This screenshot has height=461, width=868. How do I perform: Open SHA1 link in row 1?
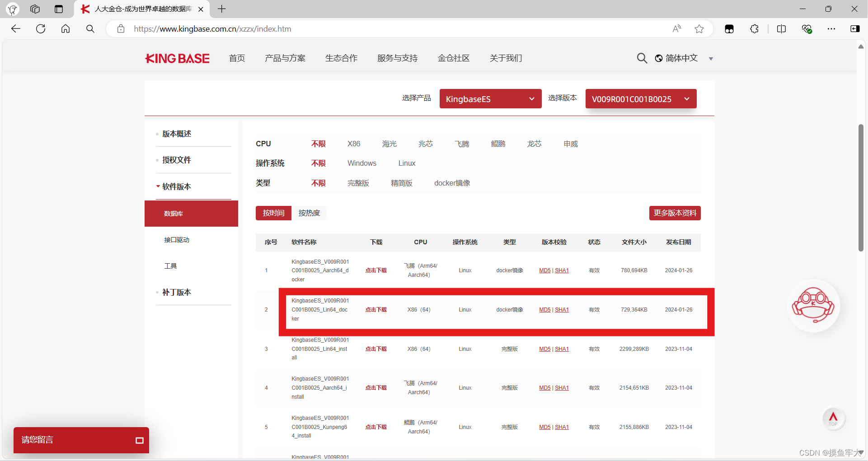click(x=562, y=270)
